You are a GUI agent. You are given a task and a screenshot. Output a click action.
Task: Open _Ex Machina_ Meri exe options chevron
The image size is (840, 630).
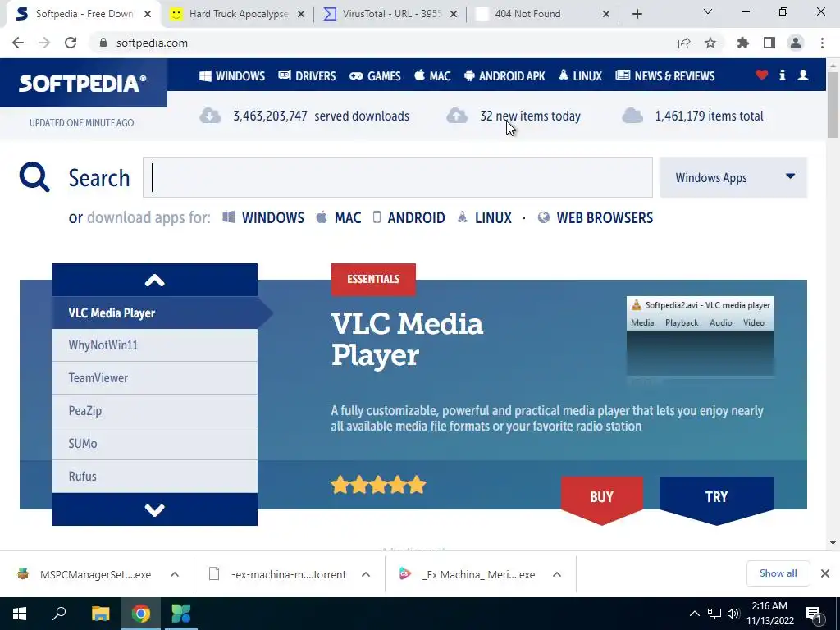click(x=557, y=574)
